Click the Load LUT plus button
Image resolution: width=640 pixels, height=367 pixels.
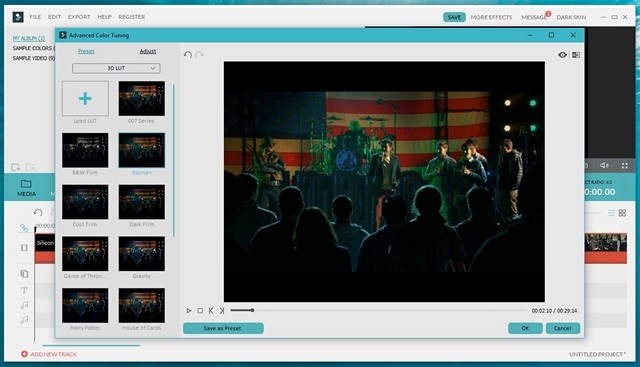(85, 98)
